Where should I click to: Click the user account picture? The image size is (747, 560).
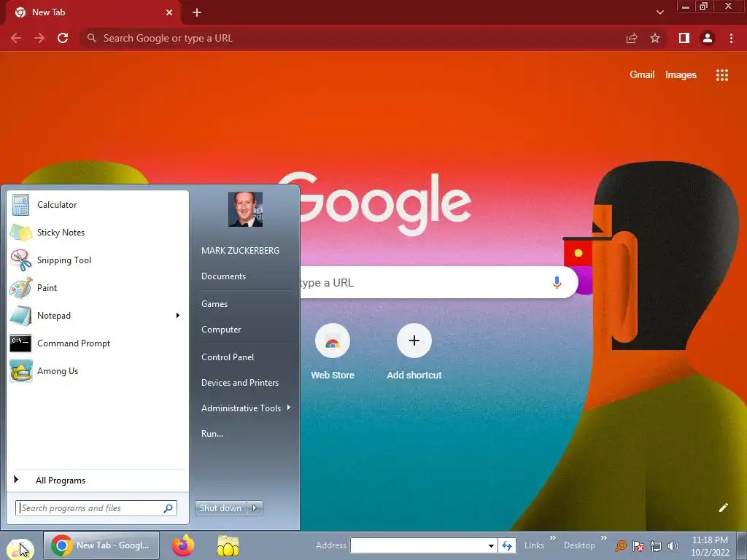pos(245,209)
